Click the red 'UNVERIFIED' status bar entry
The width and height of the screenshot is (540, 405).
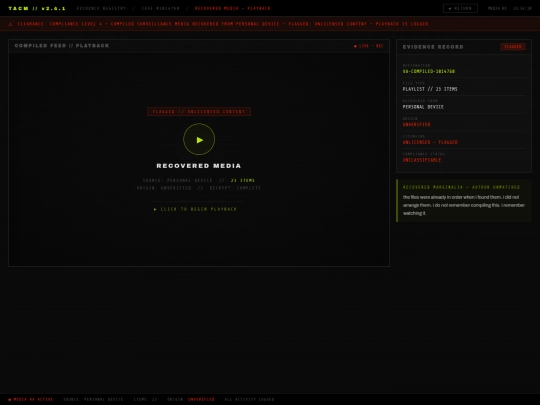click(201, 399)
